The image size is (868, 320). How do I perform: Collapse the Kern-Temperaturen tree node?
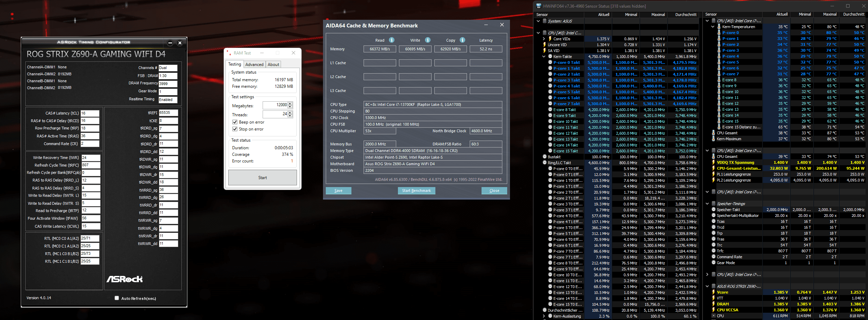pyautogui.click(x=713, y=27)
